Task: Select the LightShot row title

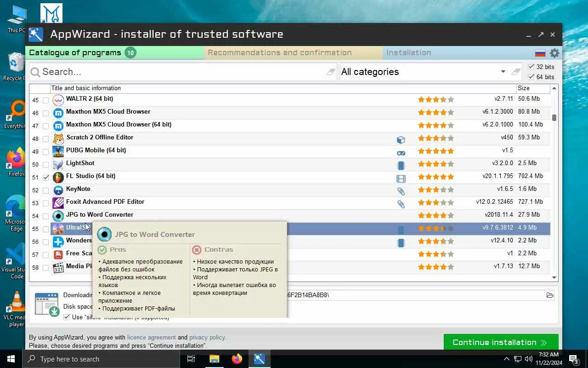Action: 80,163
